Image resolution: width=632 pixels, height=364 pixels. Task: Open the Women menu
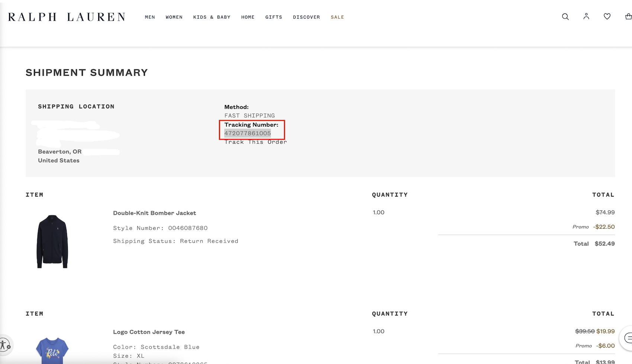[x=174, y=17]
